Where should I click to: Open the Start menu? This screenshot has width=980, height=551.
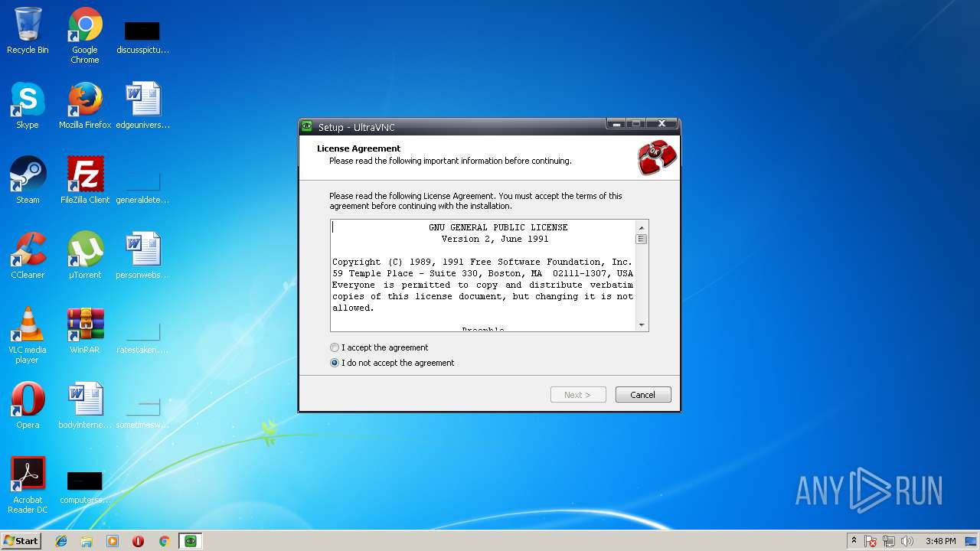click(x=21, y=541)
